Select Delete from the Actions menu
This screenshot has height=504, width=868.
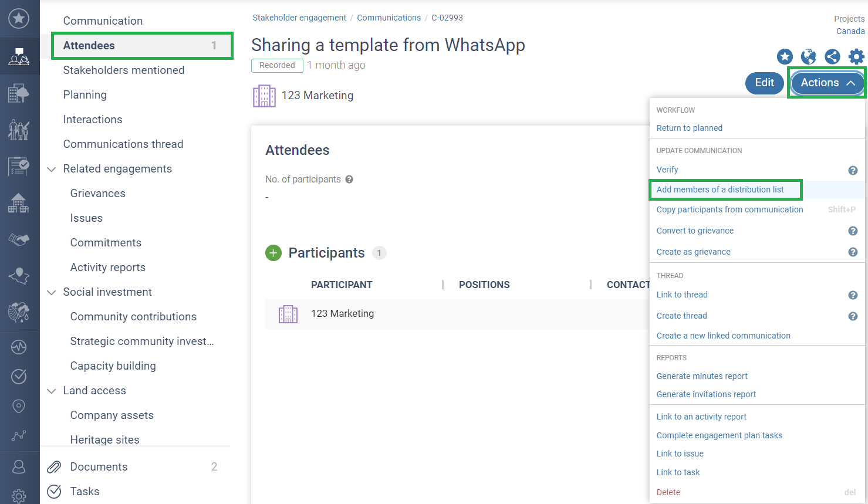pyautogui.click(x=668, y=492)
